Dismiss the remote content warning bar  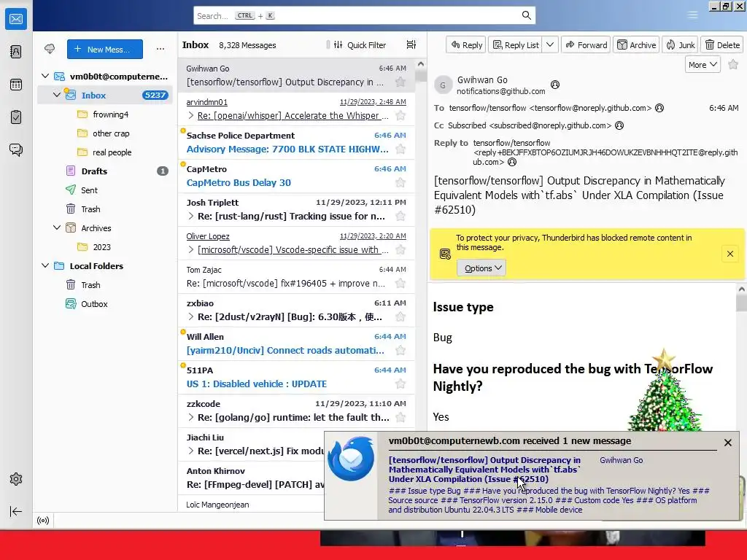(x=729, y=254)
